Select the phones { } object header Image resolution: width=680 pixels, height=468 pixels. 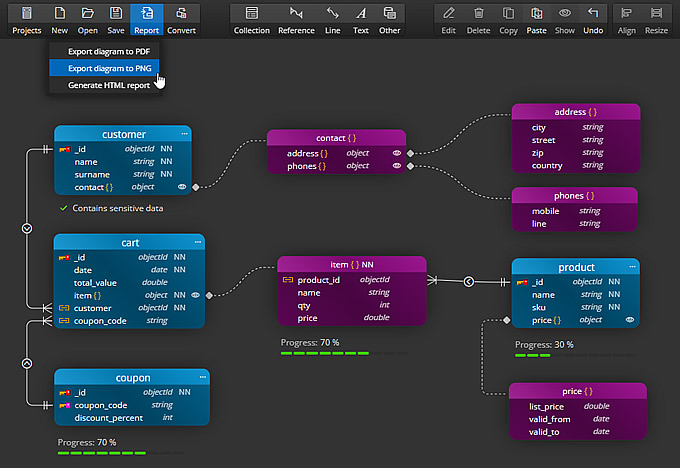click(574, 196)
